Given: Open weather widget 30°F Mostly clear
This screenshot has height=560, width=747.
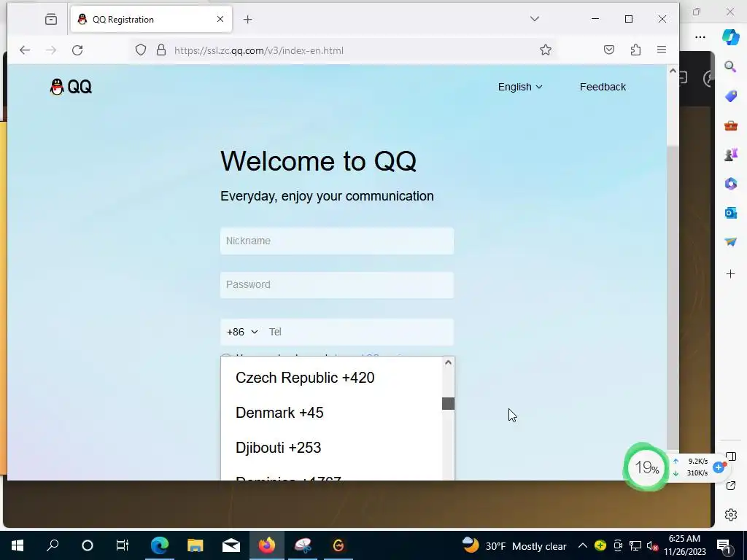Looking at the screenshot, I should (514, 545).
